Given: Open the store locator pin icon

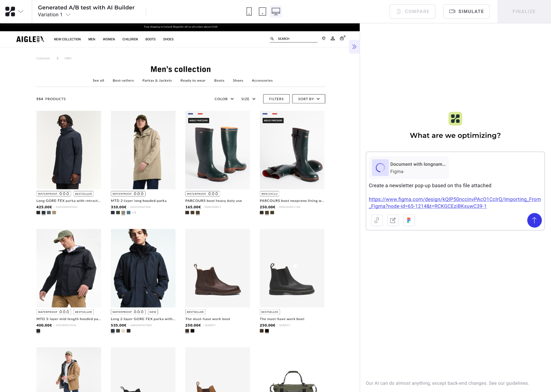Looking at the screenshot, I should tap(324, 38).
